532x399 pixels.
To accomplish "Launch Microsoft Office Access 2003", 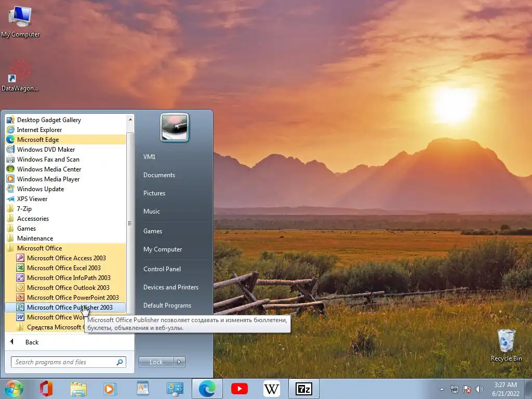I will 65,258.
